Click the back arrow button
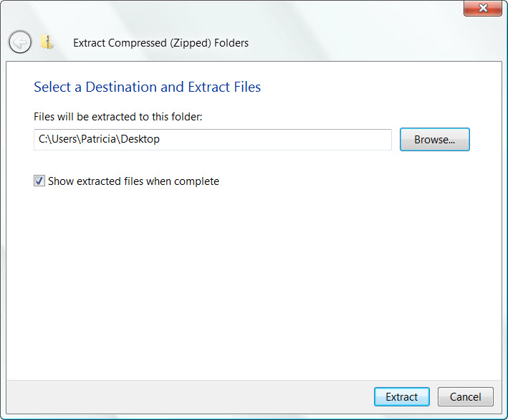 pos(20,42)
